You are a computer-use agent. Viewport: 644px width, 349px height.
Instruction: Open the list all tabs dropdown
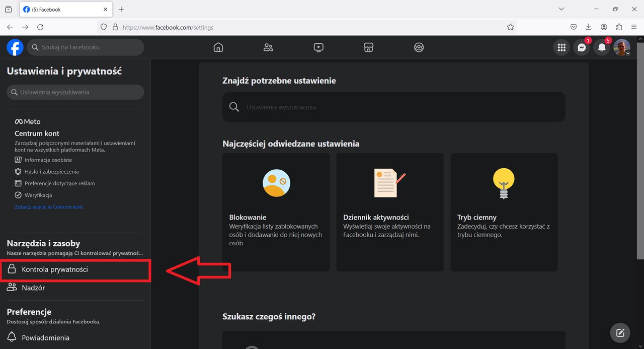coord(562,9)
